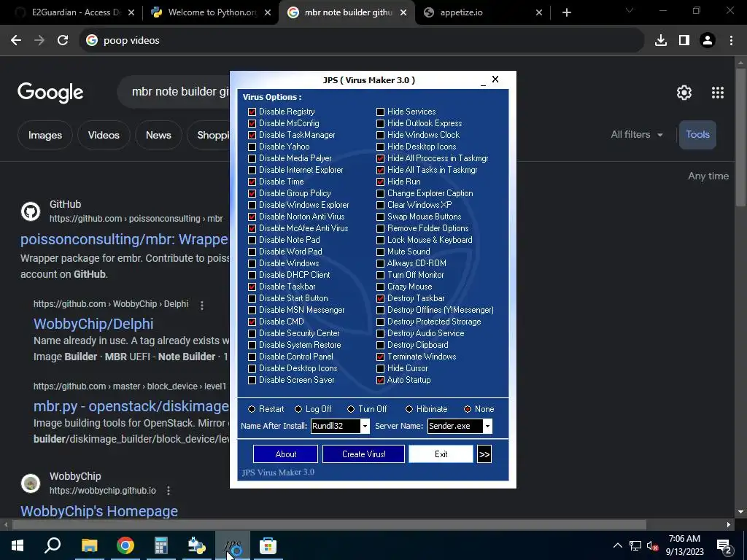Toggle Disable Internet Explorer checkbox
Viewport: 747px width, 560px height.
pyautogui.click(x=252, y=170)
